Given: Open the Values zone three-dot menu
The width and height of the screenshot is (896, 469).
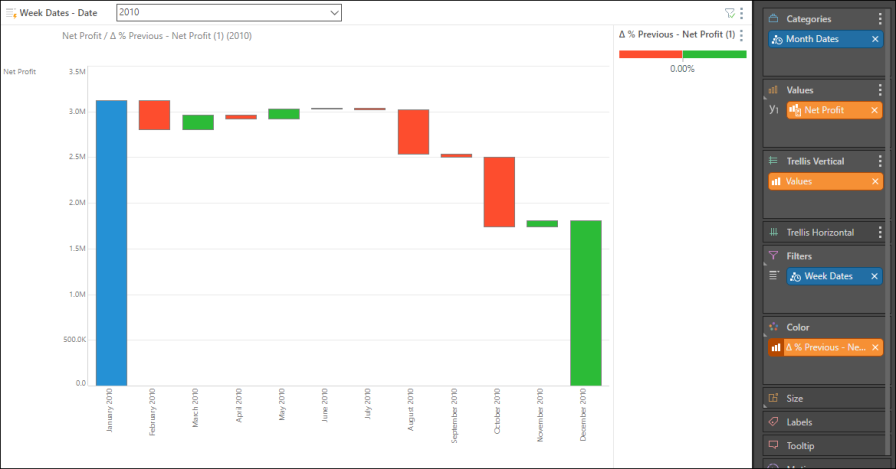Looking at the screenshot, I should [x=880, y=90].
